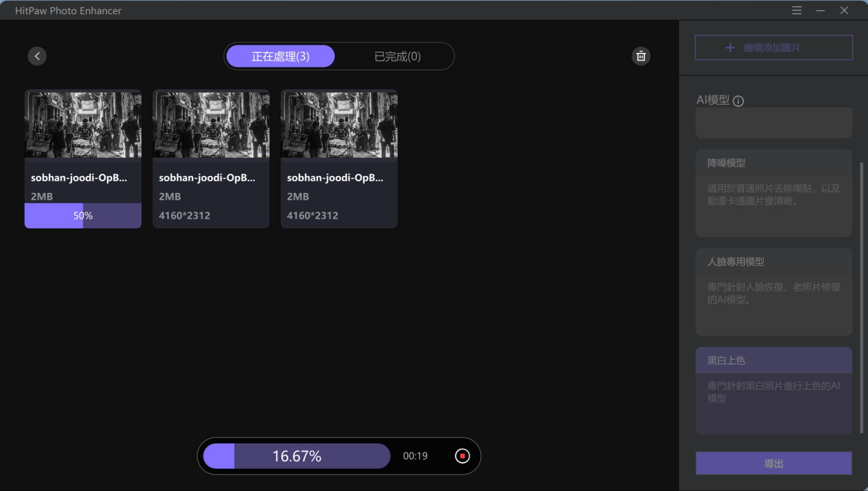Viewport: 868px width, 491px height.
Task: Click the info icon beside AI模型
Action: (x=738, y=101)
